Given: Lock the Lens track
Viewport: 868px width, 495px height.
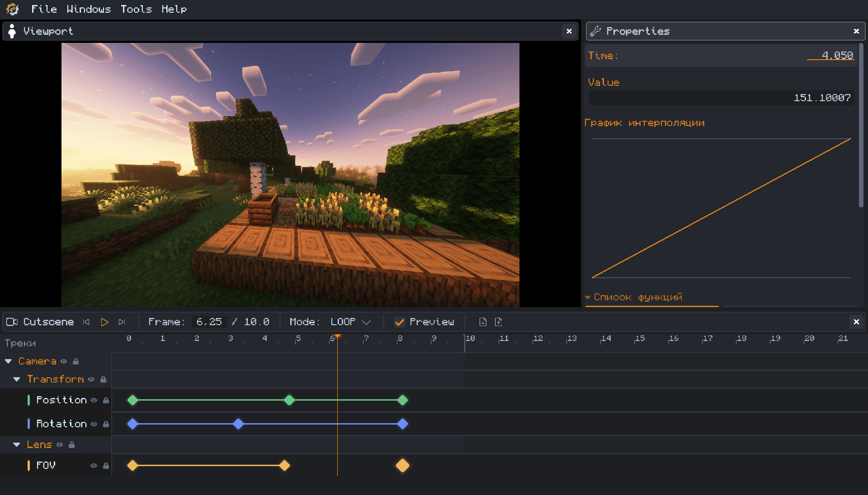Looking at the screenshot, I should tap(71, 445).
